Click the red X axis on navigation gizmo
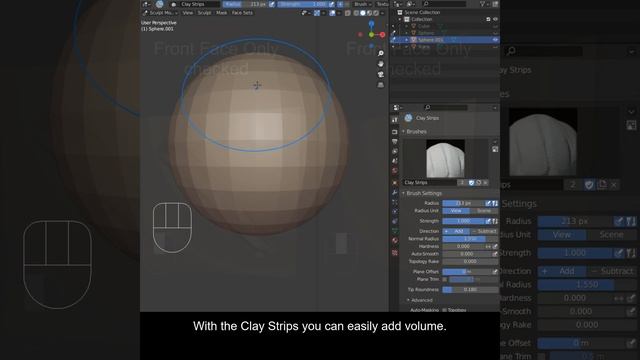This screenshot has width=640, height=360. pyautogui.click(x=382, y=35)
